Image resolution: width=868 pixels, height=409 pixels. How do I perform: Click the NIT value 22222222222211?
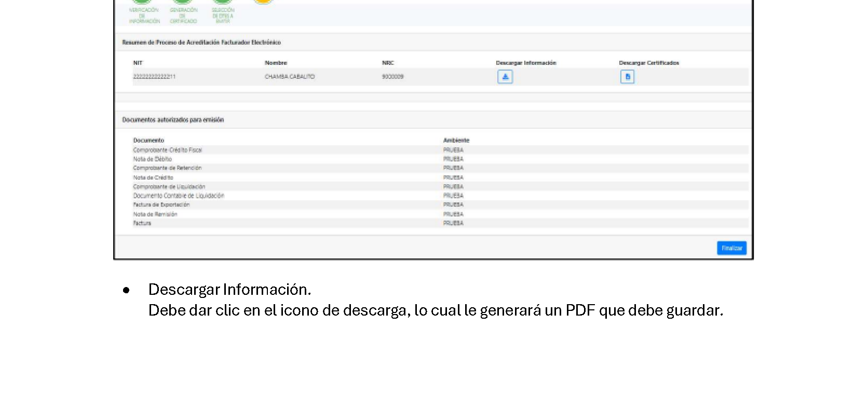tap(154, 77)
